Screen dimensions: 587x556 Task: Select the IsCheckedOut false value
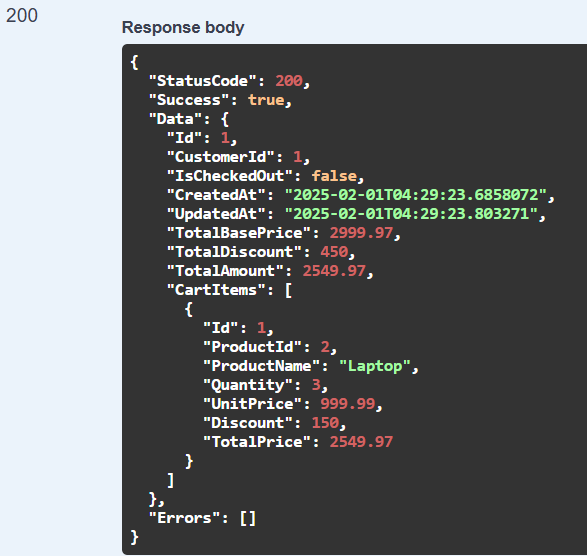[334, 176]
